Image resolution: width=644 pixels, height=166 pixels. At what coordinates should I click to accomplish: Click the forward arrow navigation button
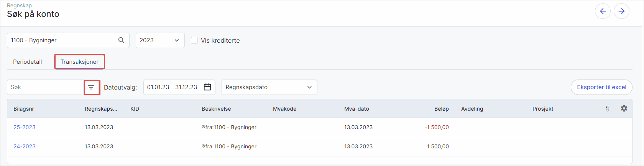621,11
